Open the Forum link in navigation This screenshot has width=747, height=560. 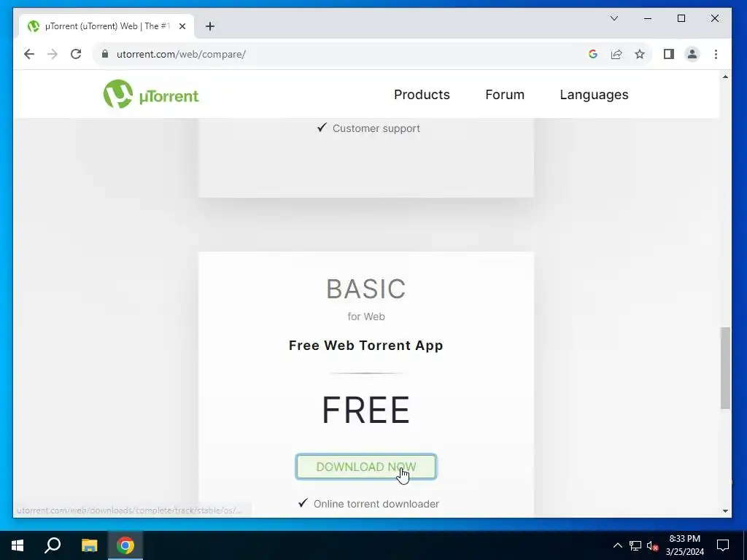[505, 95]
